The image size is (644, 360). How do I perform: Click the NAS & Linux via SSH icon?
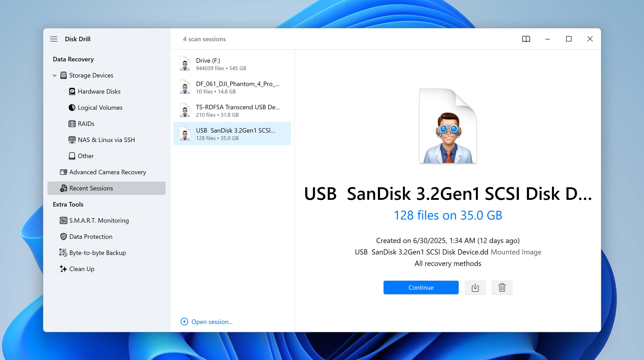click(x=72, y=140)
